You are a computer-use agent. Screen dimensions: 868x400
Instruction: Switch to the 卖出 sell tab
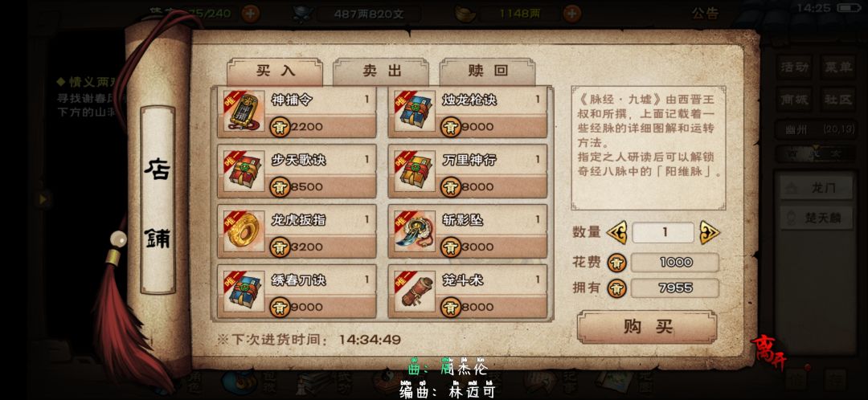(381, 71)
